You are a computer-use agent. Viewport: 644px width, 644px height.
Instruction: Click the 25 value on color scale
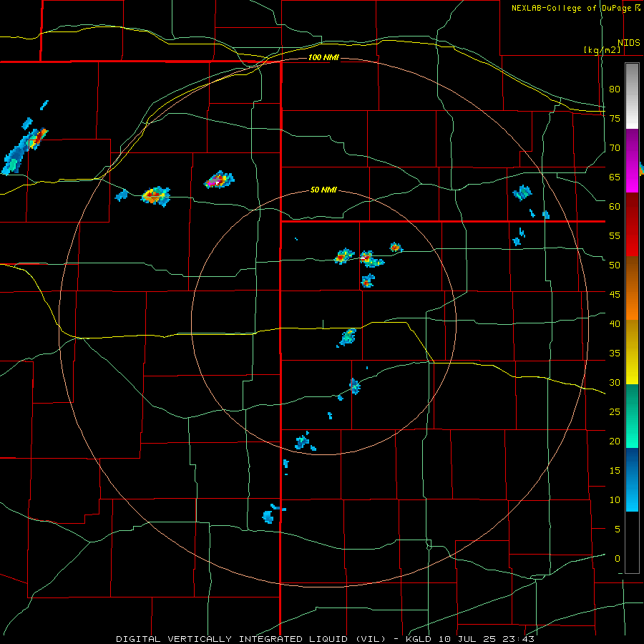615,412
